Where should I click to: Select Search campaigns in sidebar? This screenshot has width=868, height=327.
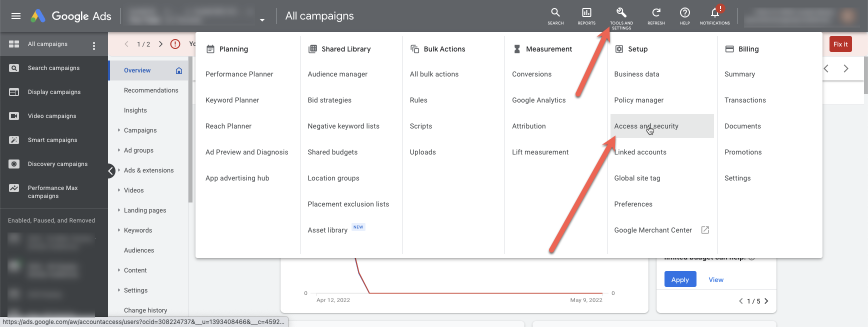[x=54, y=68]
